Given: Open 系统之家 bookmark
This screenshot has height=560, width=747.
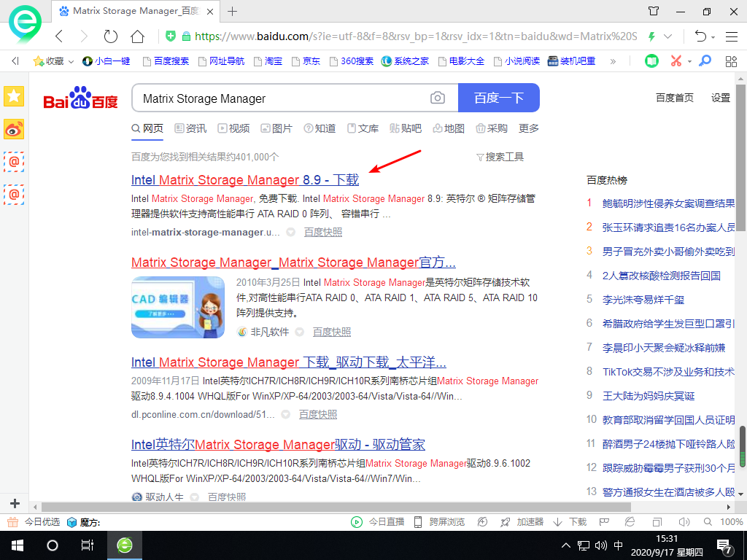Looking at the screenshot, I should coord(406,61).
